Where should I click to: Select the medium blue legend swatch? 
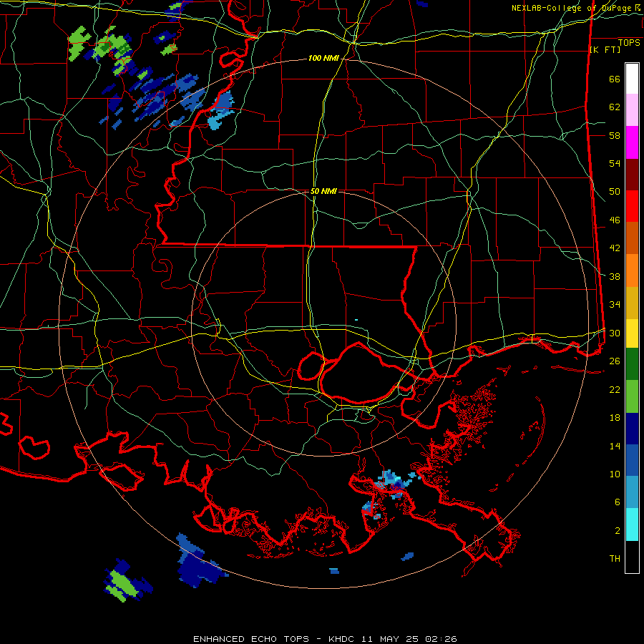[632, 460]
